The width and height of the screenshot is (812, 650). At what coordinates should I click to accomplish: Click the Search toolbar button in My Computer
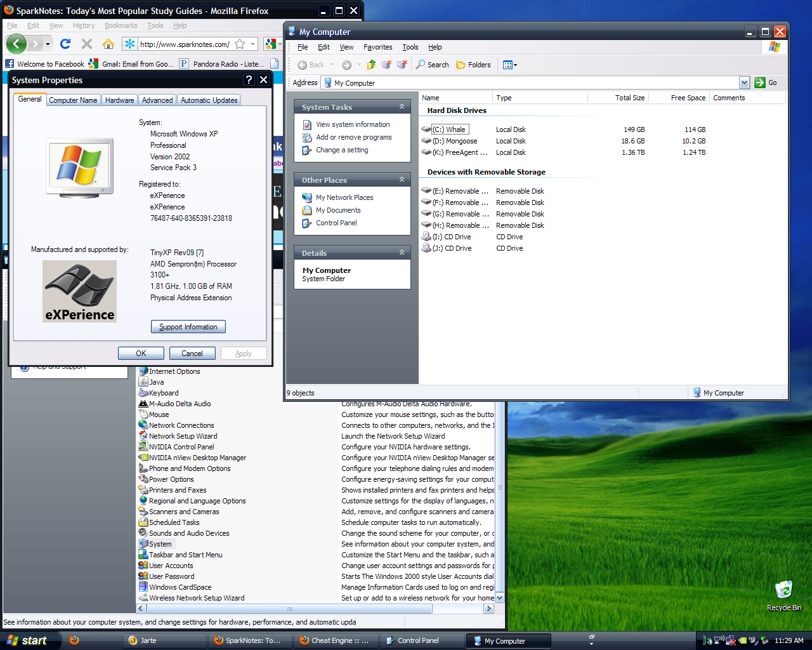432,65
